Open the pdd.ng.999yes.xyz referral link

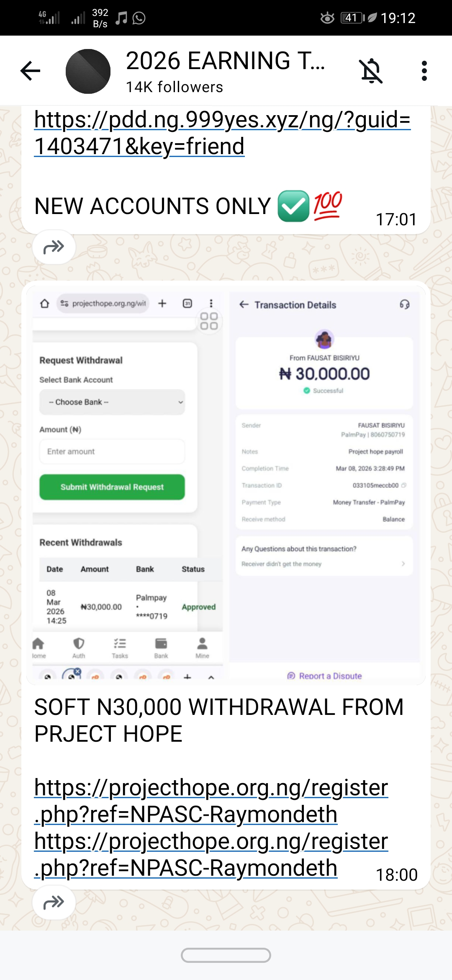(222, 132)
